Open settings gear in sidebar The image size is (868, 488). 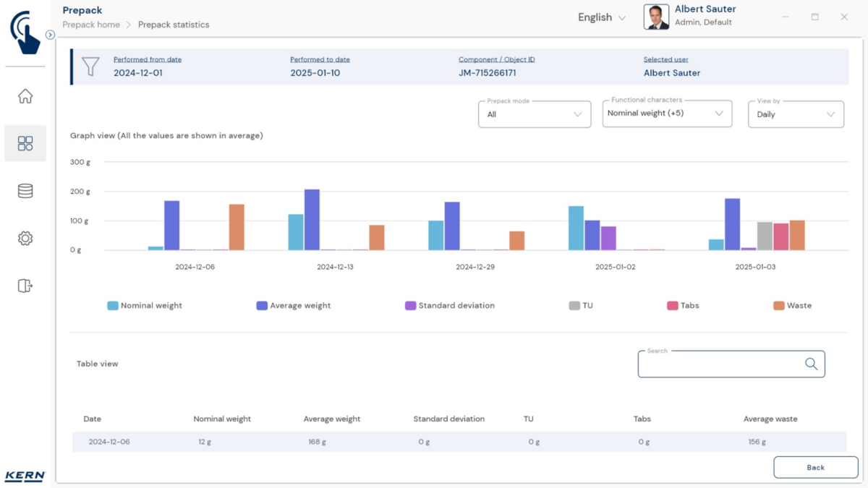coord(25,239)
